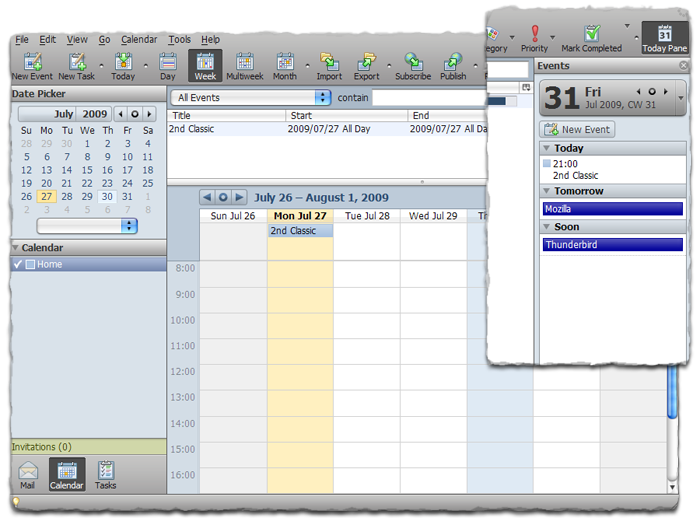700x525 pixels.
Task: Click Date Picker today circle button
Action: (x=135, y=114)
